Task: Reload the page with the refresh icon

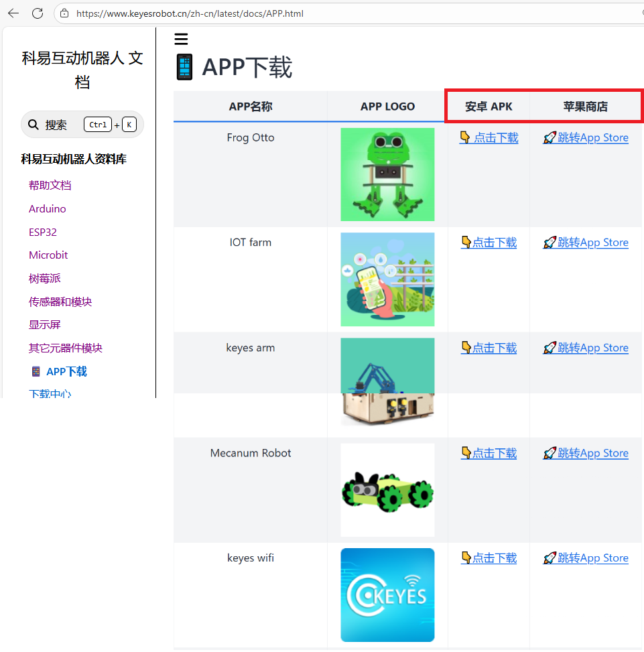Action: [38, 13]
